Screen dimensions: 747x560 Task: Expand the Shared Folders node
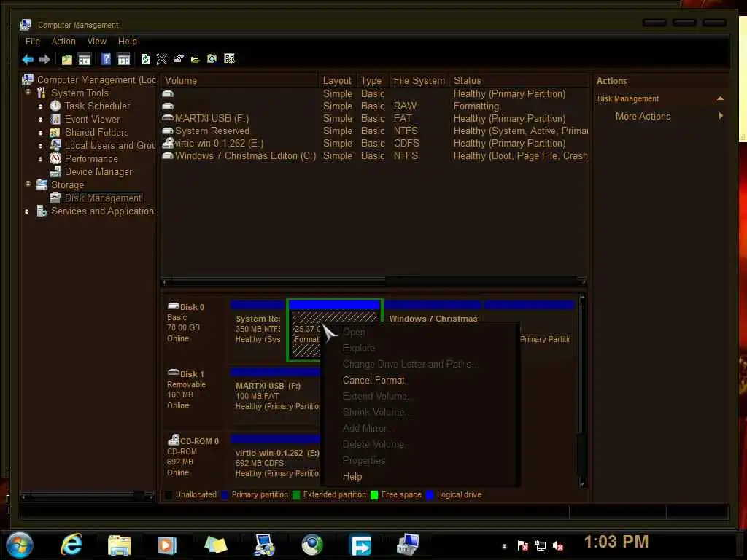(41, 133)
